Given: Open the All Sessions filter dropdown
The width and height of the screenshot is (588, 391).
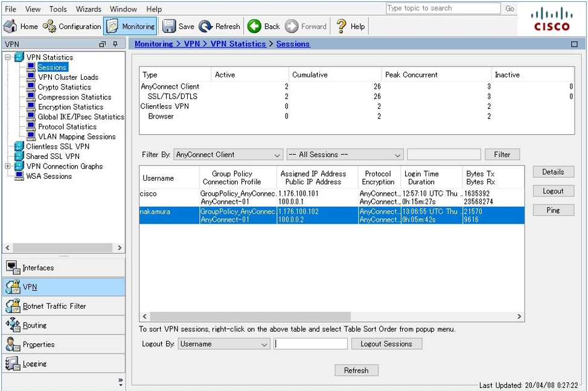Looking at the screenshot, I should pyautogui.click(x=345, y=155).
